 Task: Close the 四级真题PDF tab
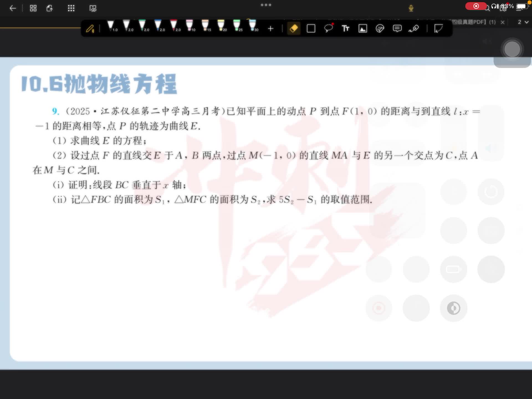503,22
